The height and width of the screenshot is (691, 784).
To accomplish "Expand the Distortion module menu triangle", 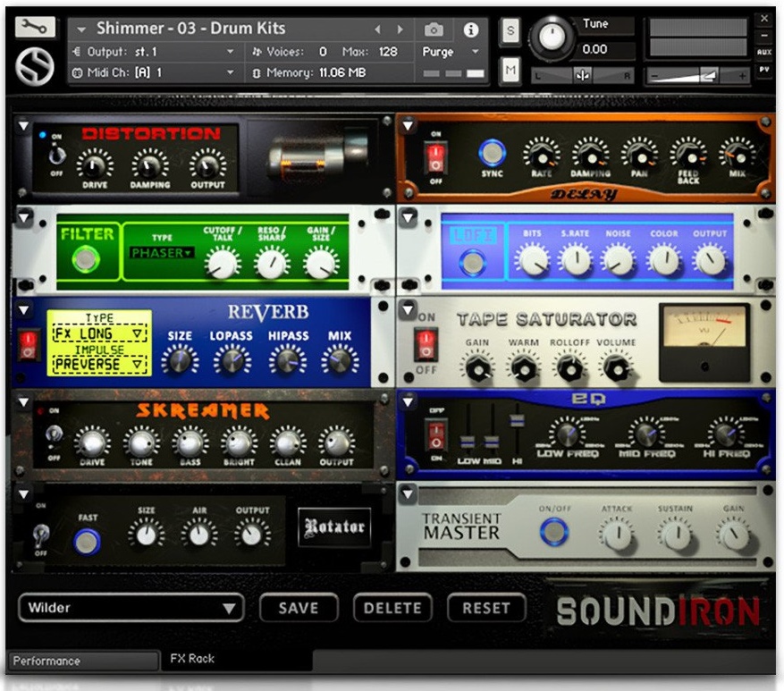I will point(23,126).
